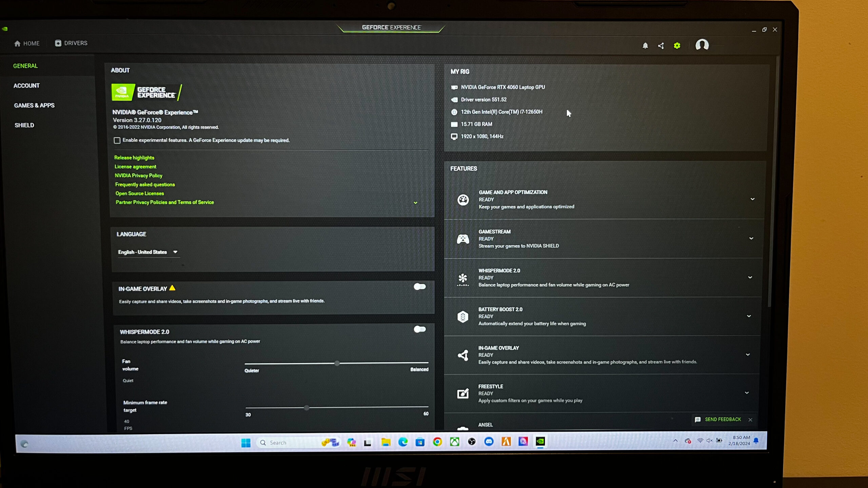Select the Battery Boost 2.0 feature icon
This screenshot has height=488, width=868.
(463, 316)
